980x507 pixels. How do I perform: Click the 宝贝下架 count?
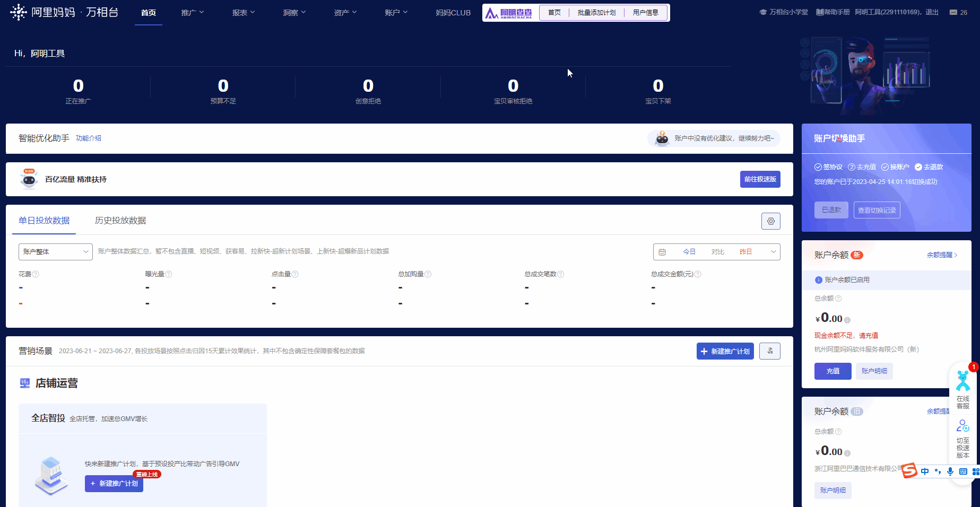tap(658, 86)
